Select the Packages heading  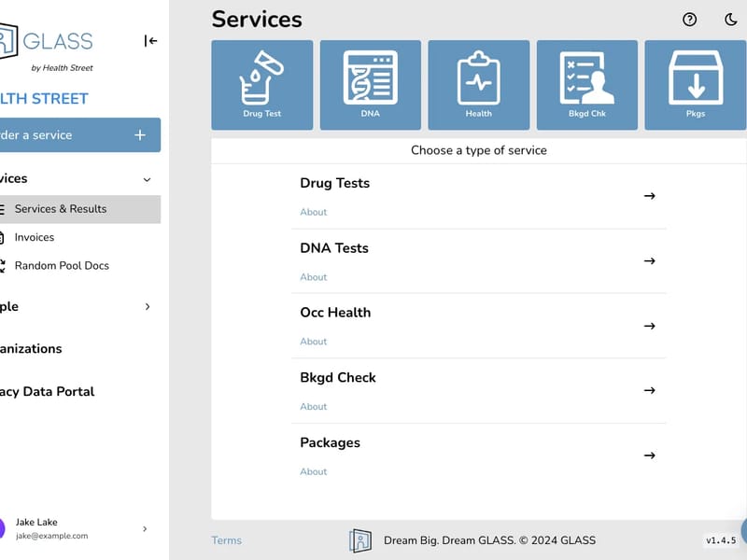tap(331, 442)
